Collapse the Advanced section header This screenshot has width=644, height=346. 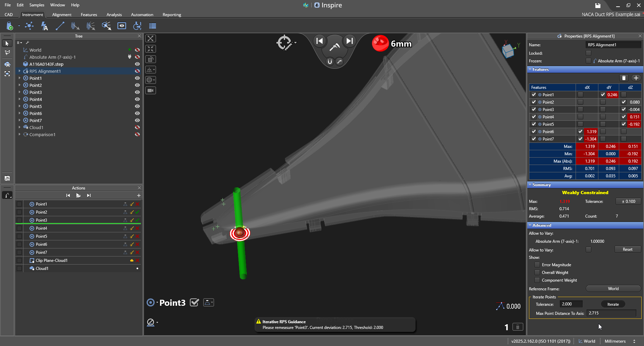click(x=585, y=225)
